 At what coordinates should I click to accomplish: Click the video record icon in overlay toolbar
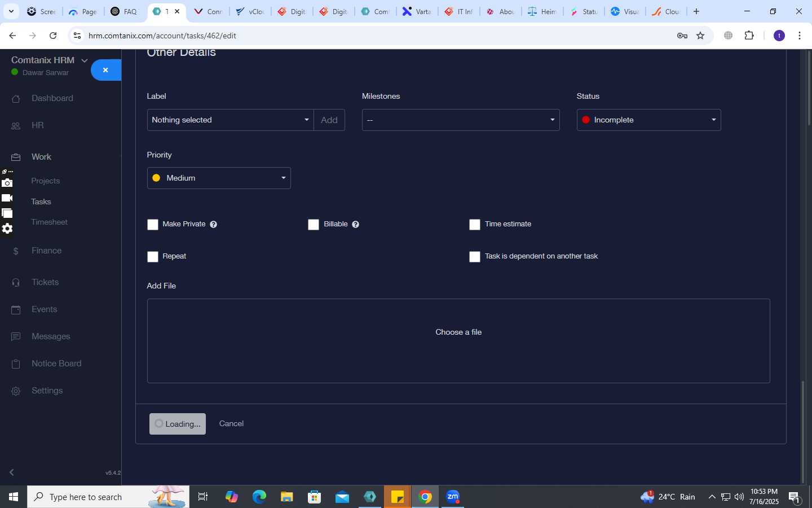click(x=7, y=198)
